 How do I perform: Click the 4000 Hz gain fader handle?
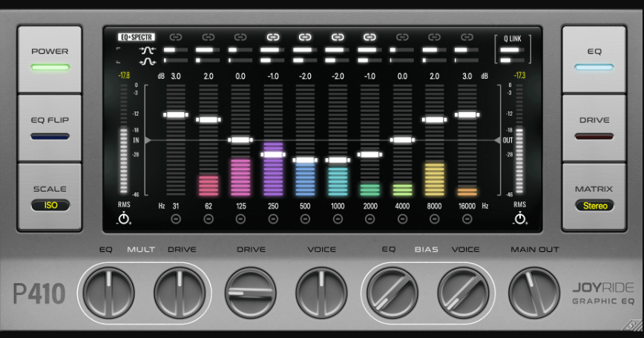point(402,140)
